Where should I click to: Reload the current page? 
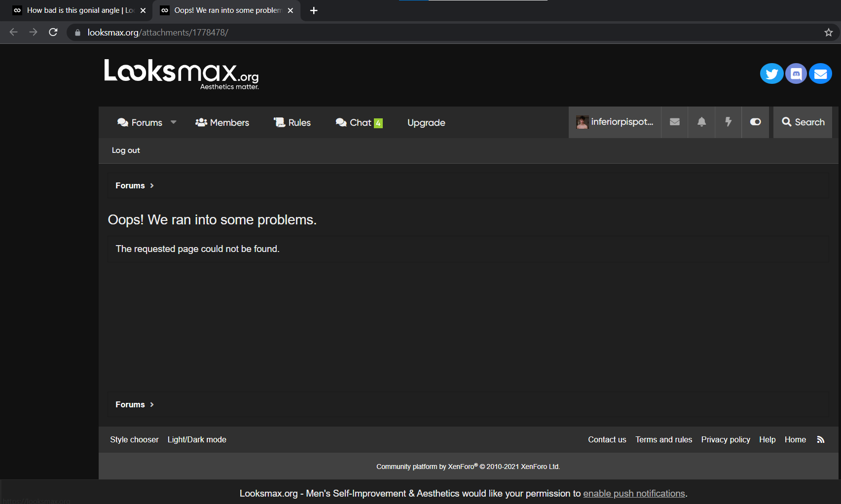tap(53, 32)
